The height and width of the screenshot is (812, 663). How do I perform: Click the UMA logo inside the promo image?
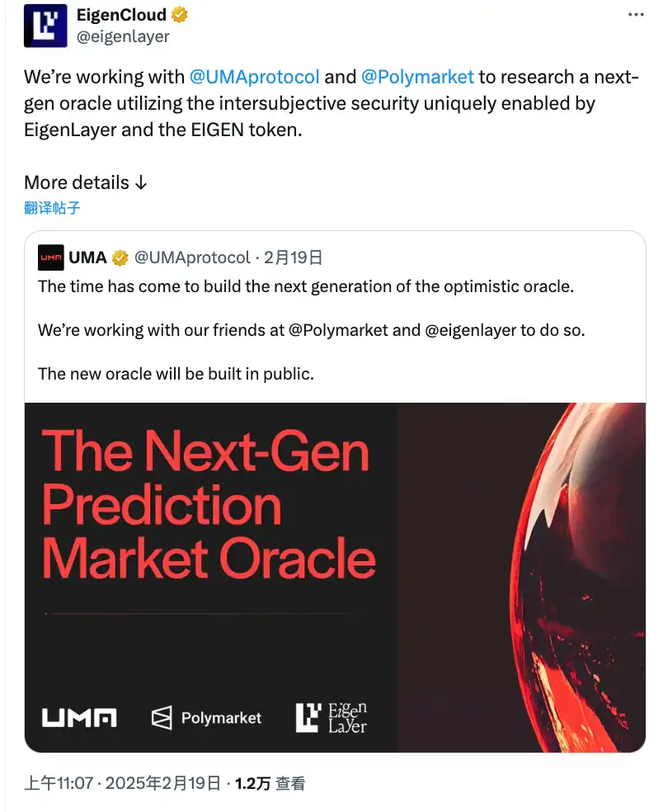[78, 717]
